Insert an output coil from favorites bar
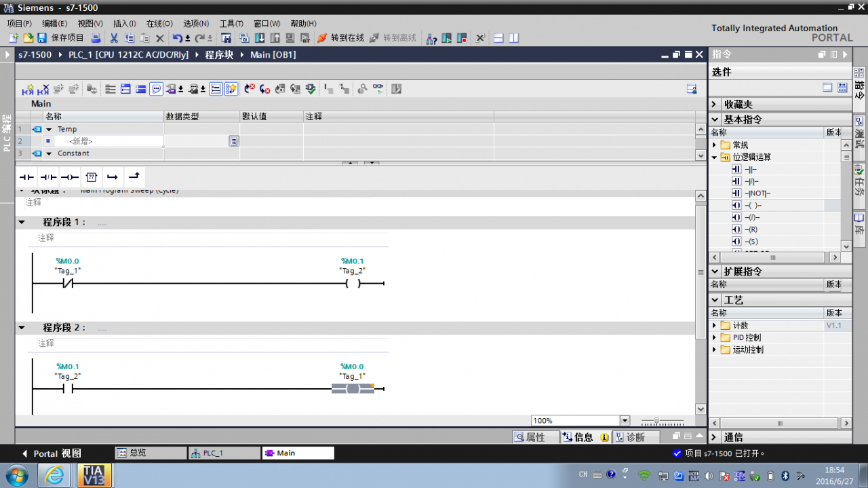 click(70, 177)
